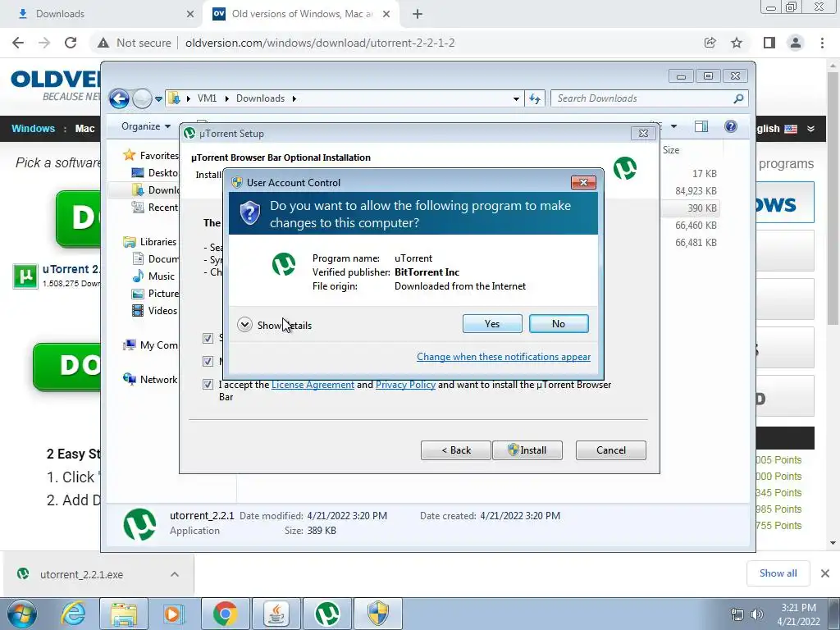840x630 pixels.
Task: Click the Back button in µTorrent Setup
Action: pyautogui.click(x=456, y=450)
